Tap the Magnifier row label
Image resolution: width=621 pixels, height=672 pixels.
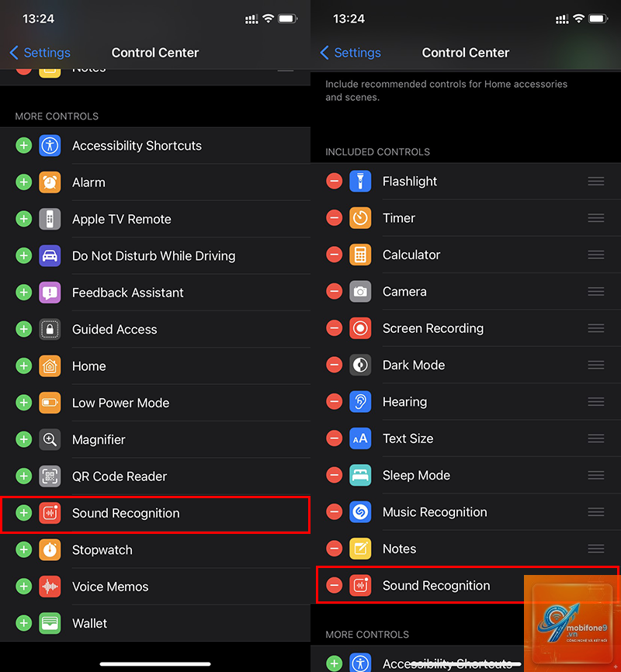99,439
